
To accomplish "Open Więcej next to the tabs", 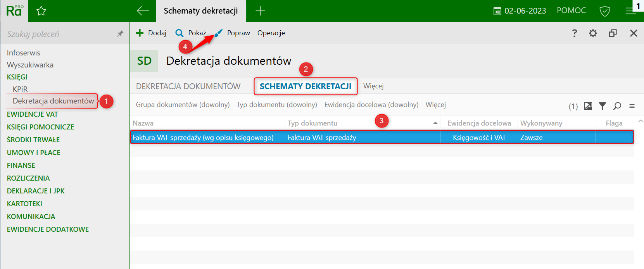I will tap(373, 86).
